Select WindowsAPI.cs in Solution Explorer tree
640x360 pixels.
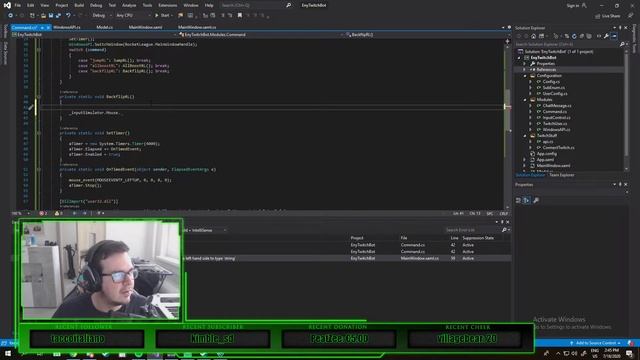[x=556, y=129]
